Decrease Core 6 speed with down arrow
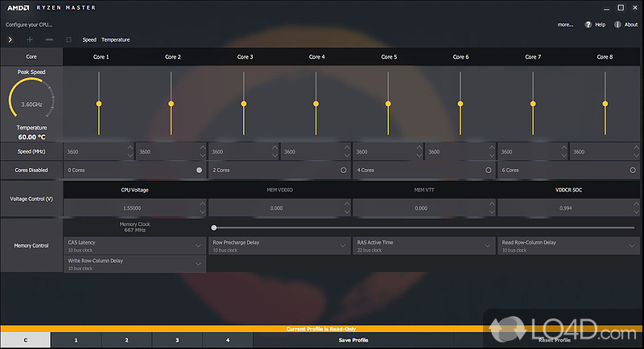644x349 pixels. (x=492, y=156)
